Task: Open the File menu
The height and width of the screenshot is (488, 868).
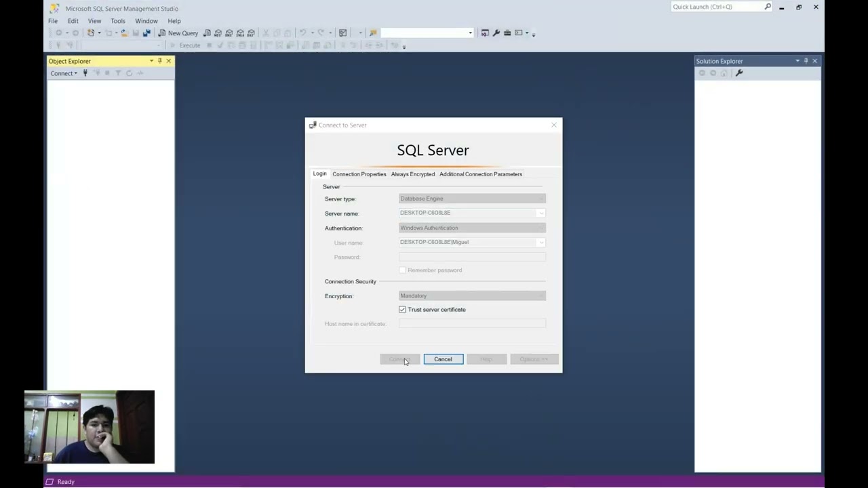Action: point(53,21)
